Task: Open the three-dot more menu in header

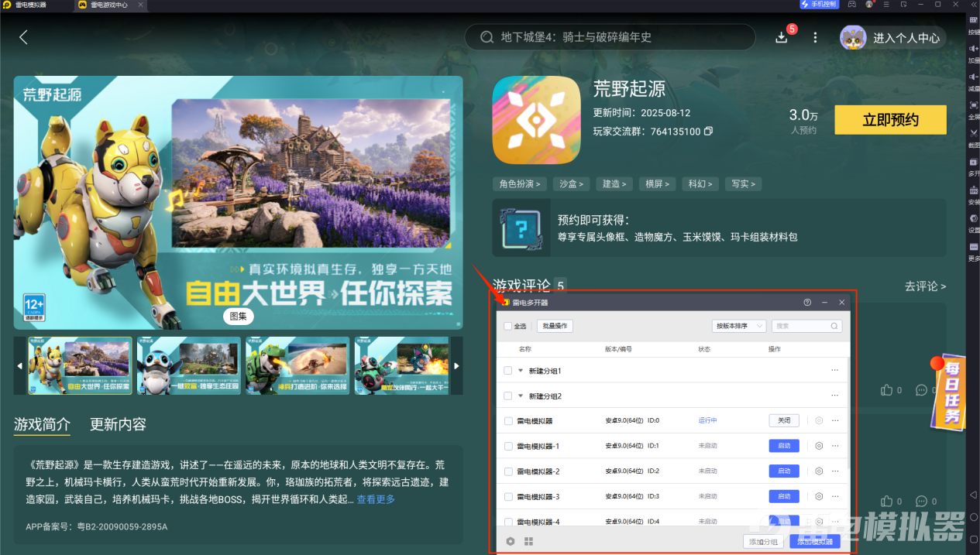Action: tap(815, 37)
